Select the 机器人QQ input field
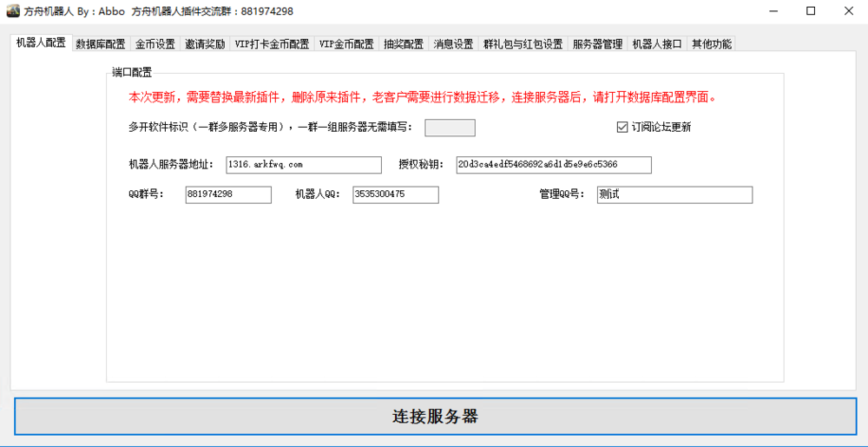 click(395, 195)
